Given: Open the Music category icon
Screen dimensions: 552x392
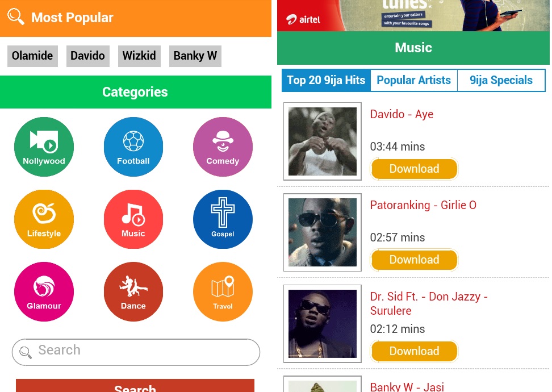Looking at the screenshot, I should pos(133,219).
